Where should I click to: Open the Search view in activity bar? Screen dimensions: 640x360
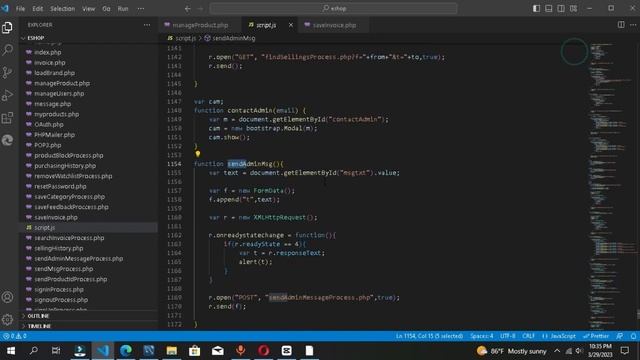[7, 50]
